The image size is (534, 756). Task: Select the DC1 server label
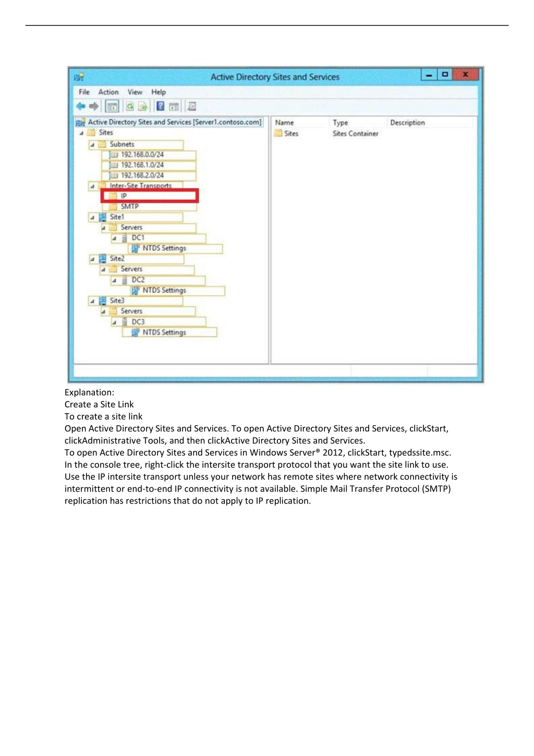[138, 238]
